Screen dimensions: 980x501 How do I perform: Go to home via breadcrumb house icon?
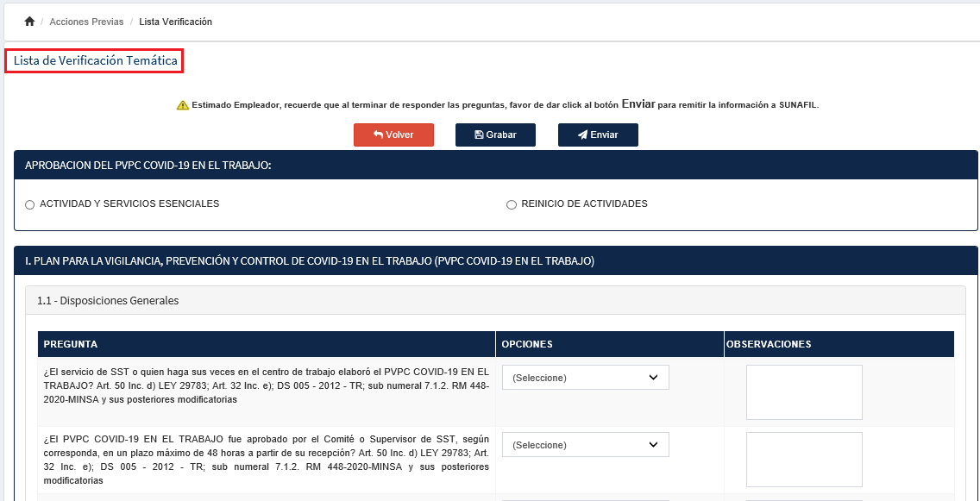(28, 22)
